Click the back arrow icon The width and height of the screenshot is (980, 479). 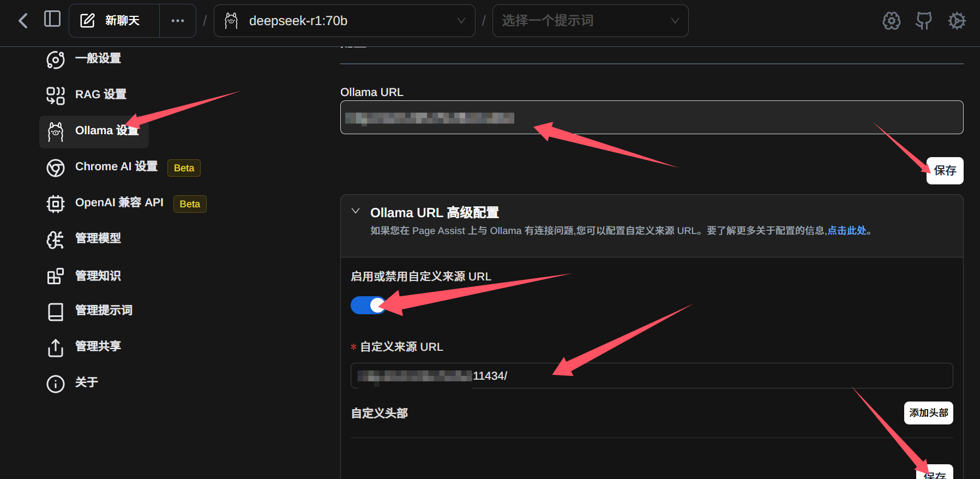click(23, 21)
